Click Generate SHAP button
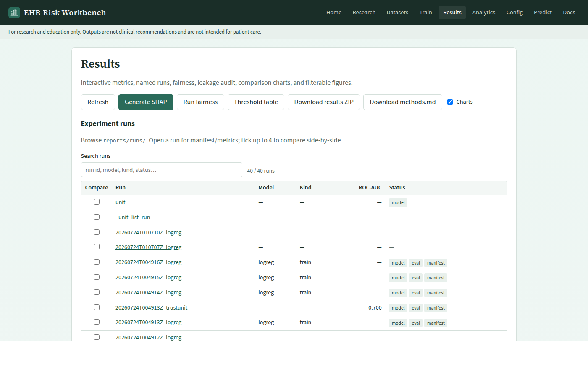This screenshot has height=378, width=588. [146, 102]
